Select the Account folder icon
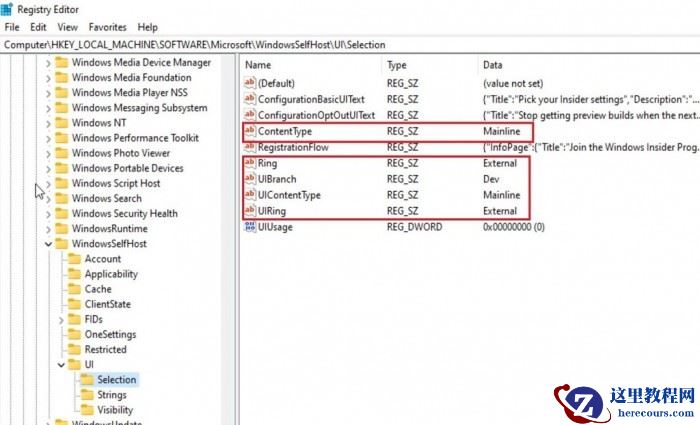700x425 pixels. click(x=75, y=259)
